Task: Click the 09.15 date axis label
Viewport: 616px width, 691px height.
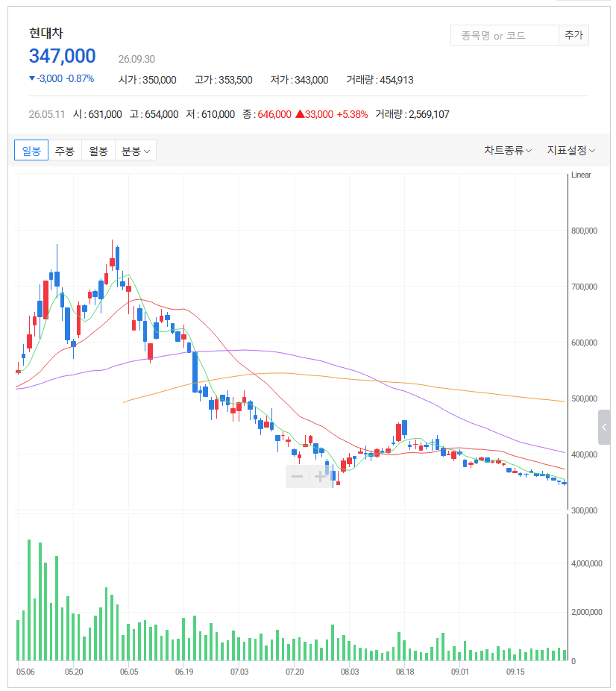Action: tap(515, 672)
